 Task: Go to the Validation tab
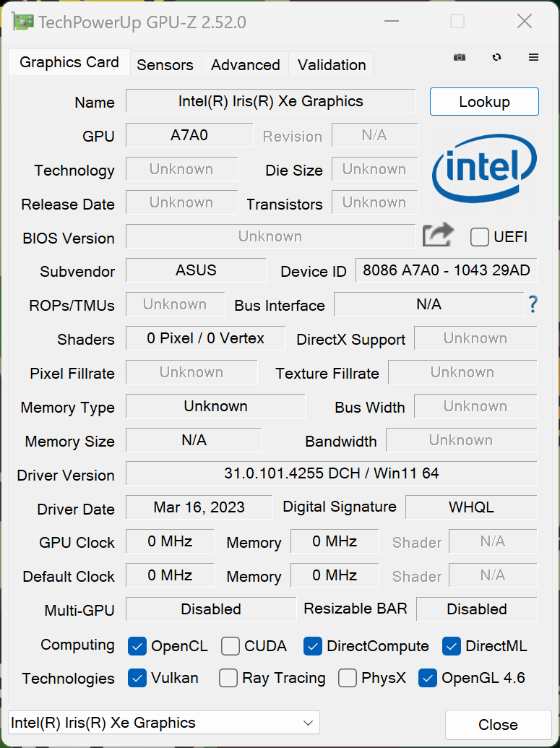point(332,64)
